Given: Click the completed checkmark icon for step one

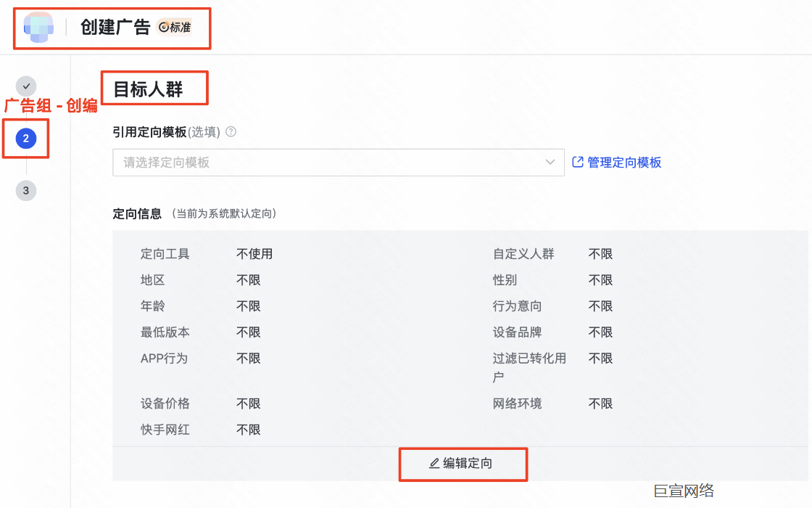Looking at the screenshot, I should click(26, 86).
